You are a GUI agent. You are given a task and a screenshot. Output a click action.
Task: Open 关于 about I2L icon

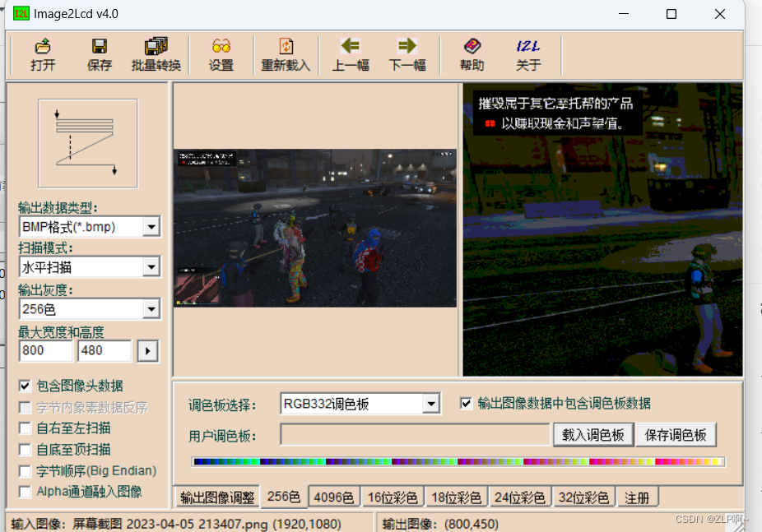coord(528,54)
